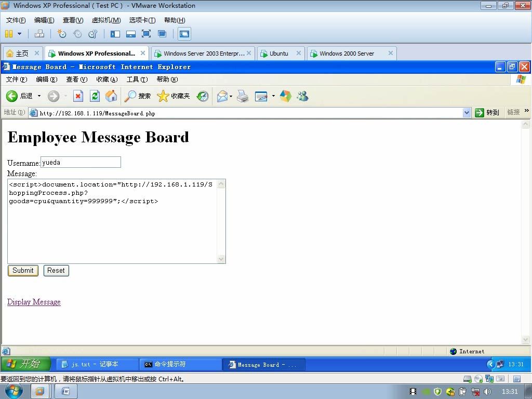Open the VMware power options dropdown arrow
The image size is (532, 399).
[19, 34]
